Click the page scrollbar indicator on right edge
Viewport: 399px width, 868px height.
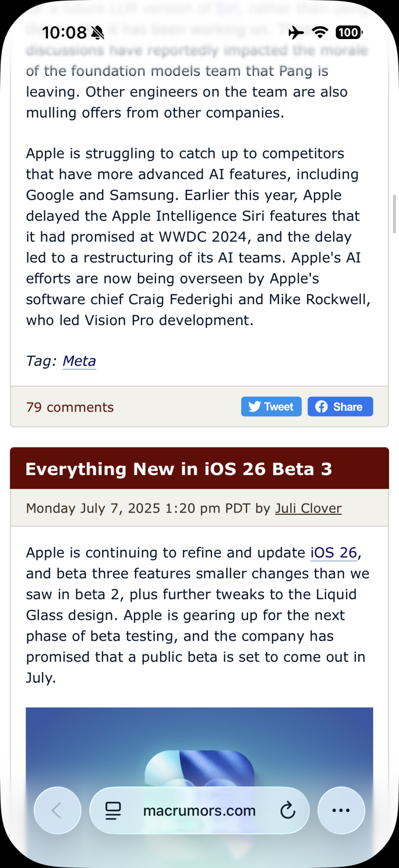(x=394, y=214)
